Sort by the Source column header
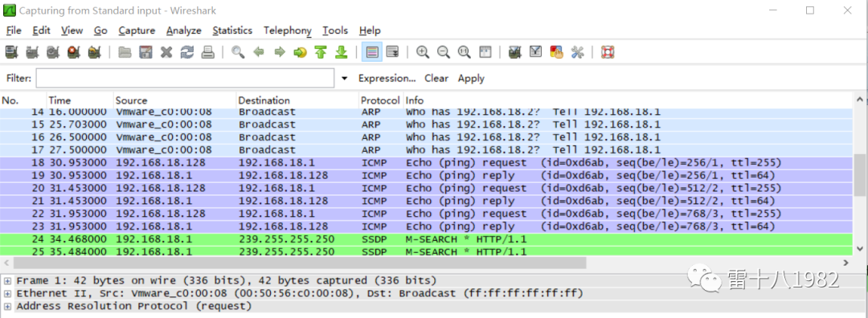The height and width of the screenshot is (318, 868). click(x=174, y=100)
